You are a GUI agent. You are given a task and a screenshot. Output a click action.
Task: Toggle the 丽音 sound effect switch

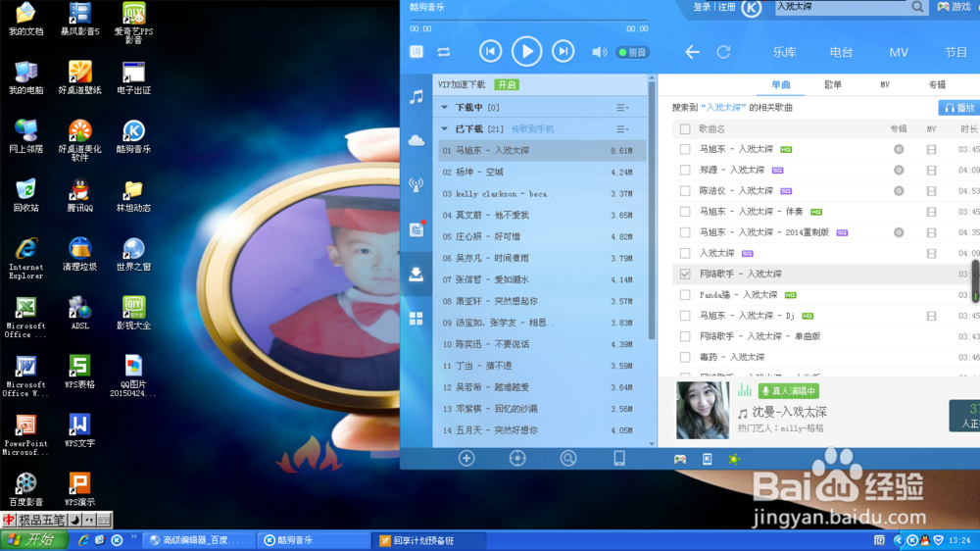pos(632,53)
